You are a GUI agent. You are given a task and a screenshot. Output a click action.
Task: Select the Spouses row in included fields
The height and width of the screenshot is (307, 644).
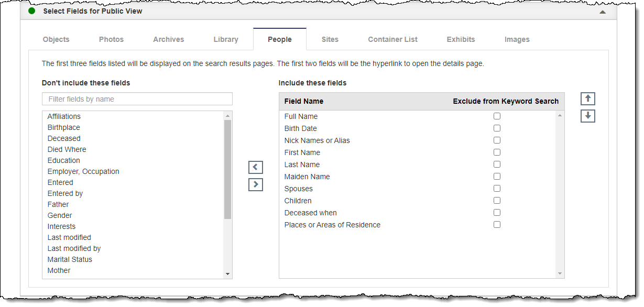[x=299, y=189]
